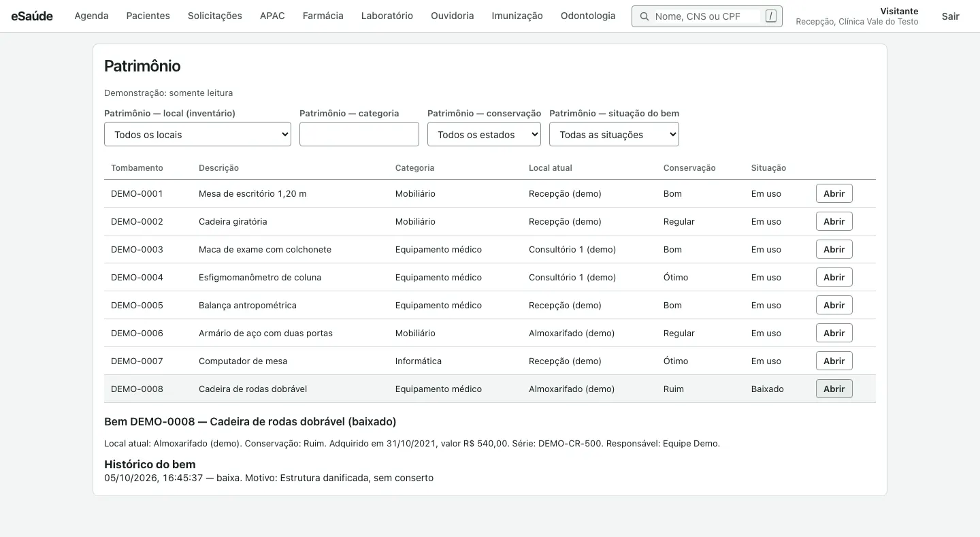Select the DEMO-0003 tombamento cell
The width and height of the screenshot is (980, 537).
click(x=137, y=249)
